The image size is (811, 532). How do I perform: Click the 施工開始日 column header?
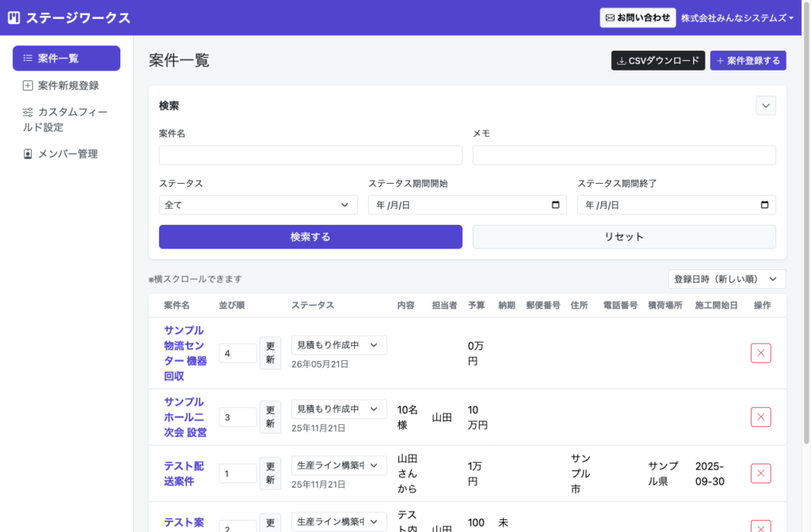pyautogui.click(x=716, y=305)
